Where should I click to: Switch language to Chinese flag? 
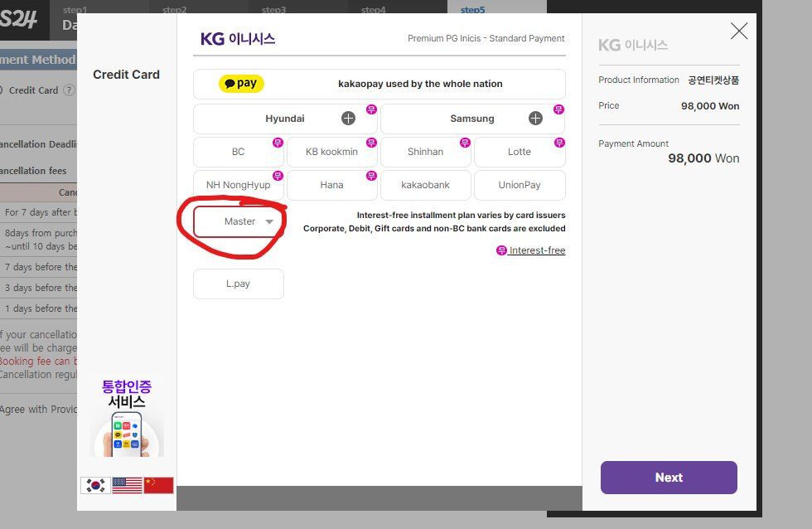tap(158, 486)
